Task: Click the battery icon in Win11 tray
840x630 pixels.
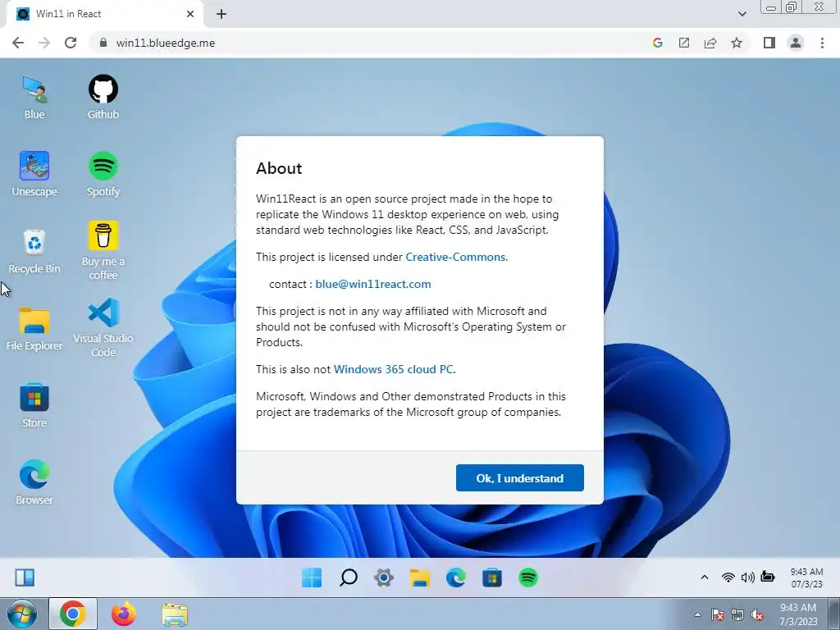Action: (768, 577)
